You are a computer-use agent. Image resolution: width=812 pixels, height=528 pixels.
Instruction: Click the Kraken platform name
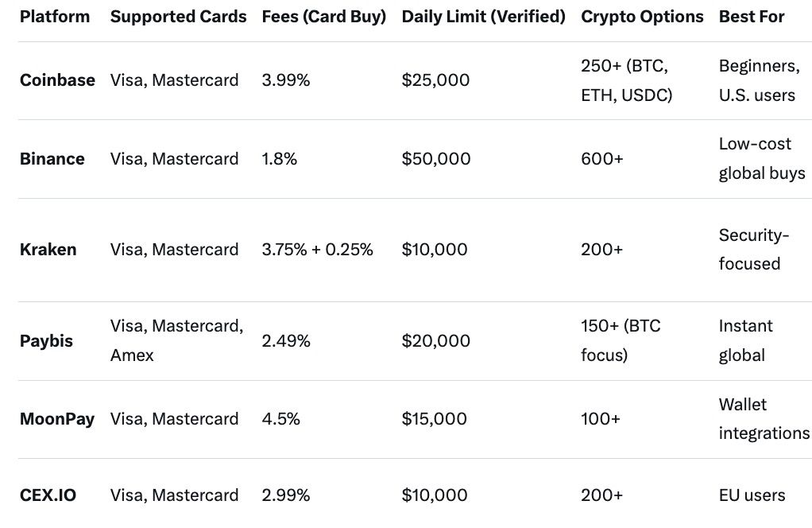point(48,250)
